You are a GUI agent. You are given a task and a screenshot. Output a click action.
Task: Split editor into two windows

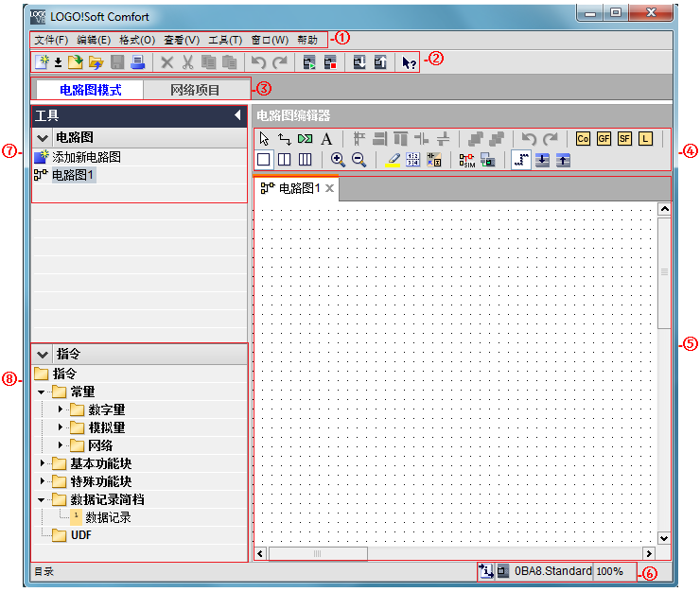285,160
